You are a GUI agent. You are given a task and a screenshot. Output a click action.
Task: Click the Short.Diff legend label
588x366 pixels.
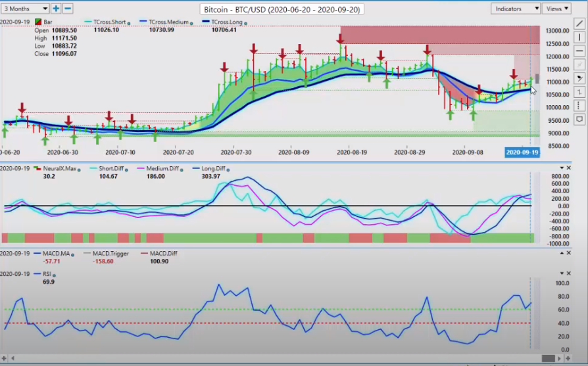click(111, 169)
